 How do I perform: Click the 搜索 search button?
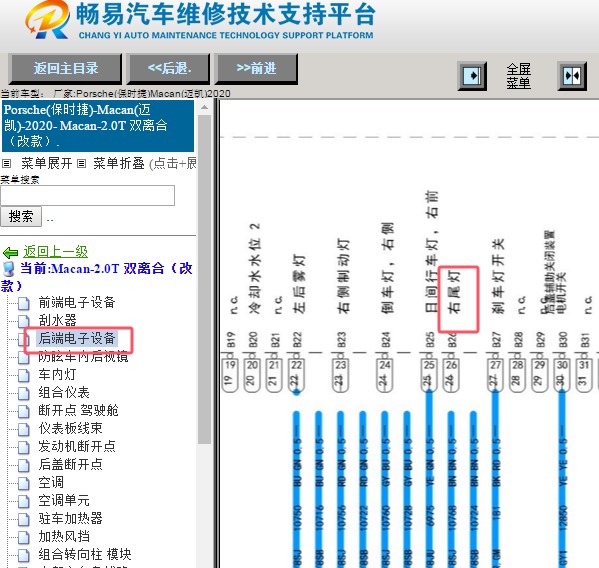point(21,217)
